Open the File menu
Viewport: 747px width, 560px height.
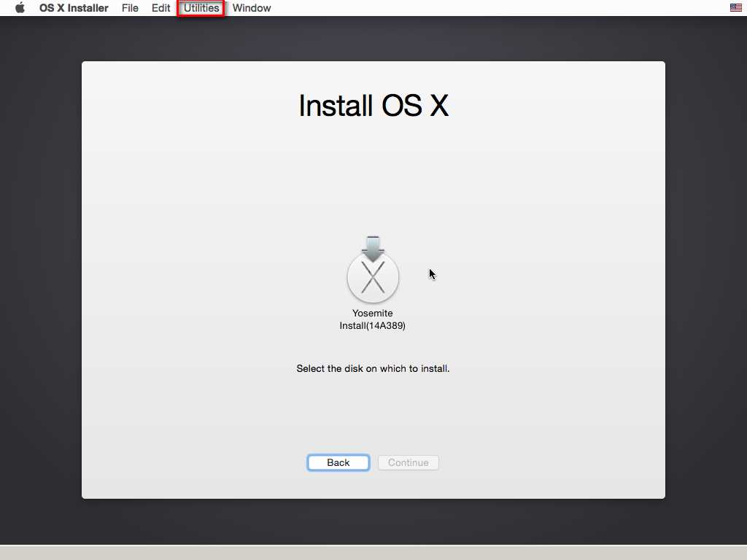(x=130, y=8)
